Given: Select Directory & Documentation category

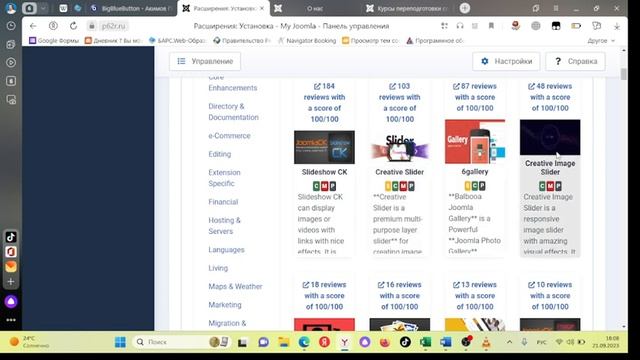Looking at the screenshot, I should 233,112.
